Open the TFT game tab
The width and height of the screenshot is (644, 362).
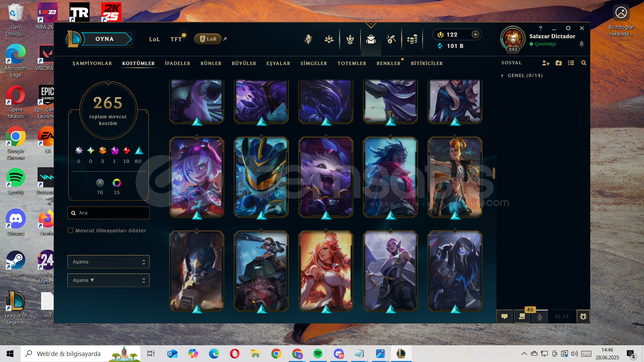click(x=176, y=39)
